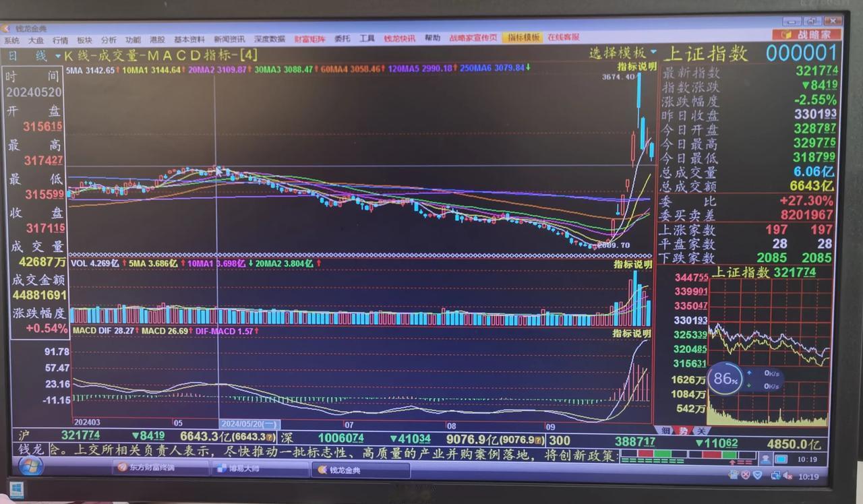The height and width of the screenshot is (504, 863).
Task: Click the 2024/05/20 date marker on time axis
Action: click(x=249, y=424)
